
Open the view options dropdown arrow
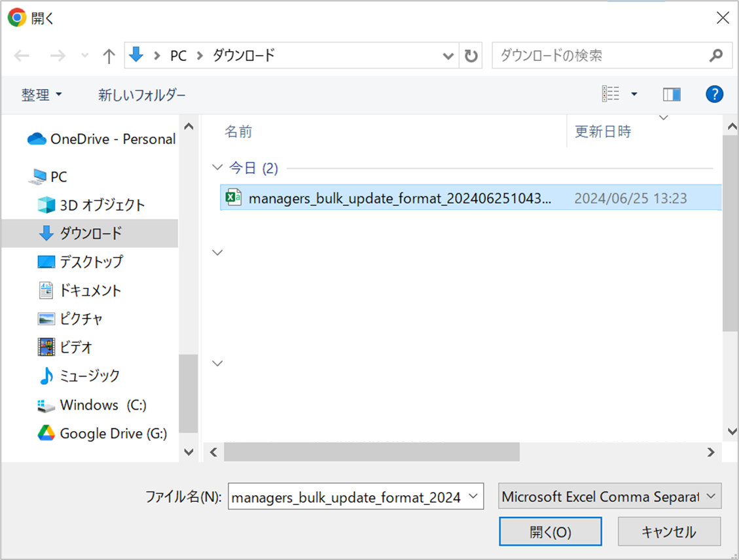click(x=634, y=95)
